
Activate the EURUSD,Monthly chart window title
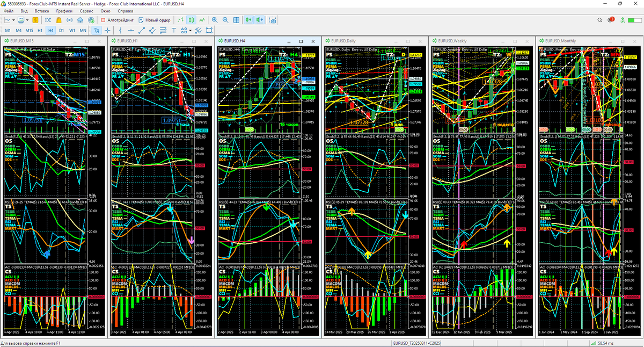pos(560,41)
